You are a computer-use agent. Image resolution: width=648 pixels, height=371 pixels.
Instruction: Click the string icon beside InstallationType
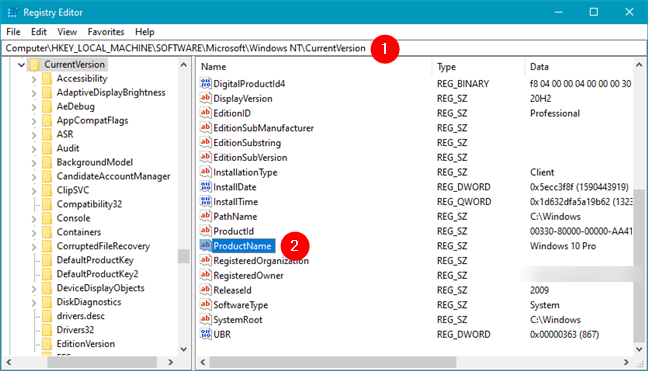[205, 172]
